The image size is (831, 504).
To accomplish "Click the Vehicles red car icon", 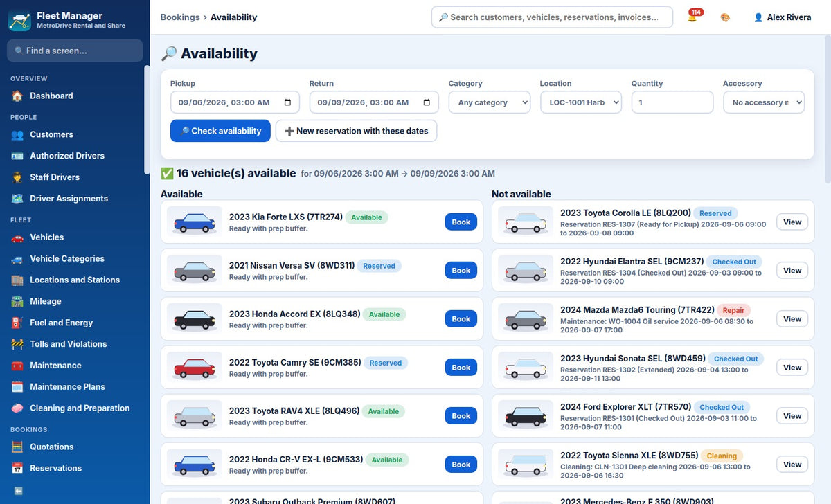I will (x=17, y=238).
